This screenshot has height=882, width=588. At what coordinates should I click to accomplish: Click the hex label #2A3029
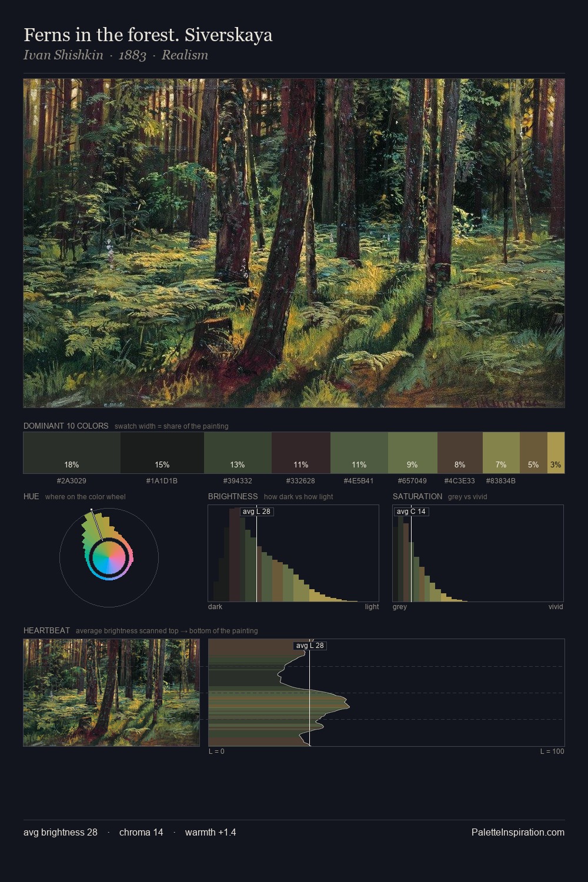(x=72, y=481)
